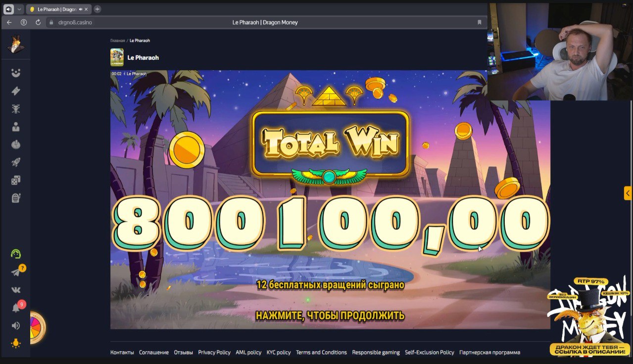Expand the yellow side panel arrow
The height and width of the screenshot is (364, 633).
tap(628, 193)
